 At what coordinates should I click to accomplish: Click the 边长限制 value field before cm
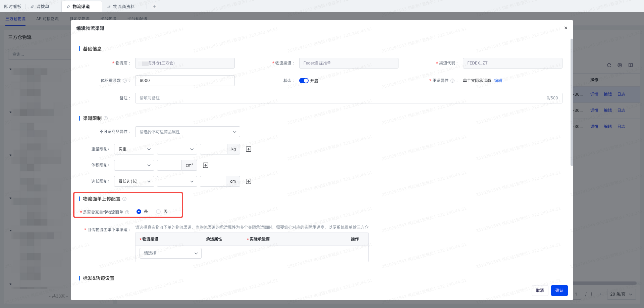pos(213,181)
